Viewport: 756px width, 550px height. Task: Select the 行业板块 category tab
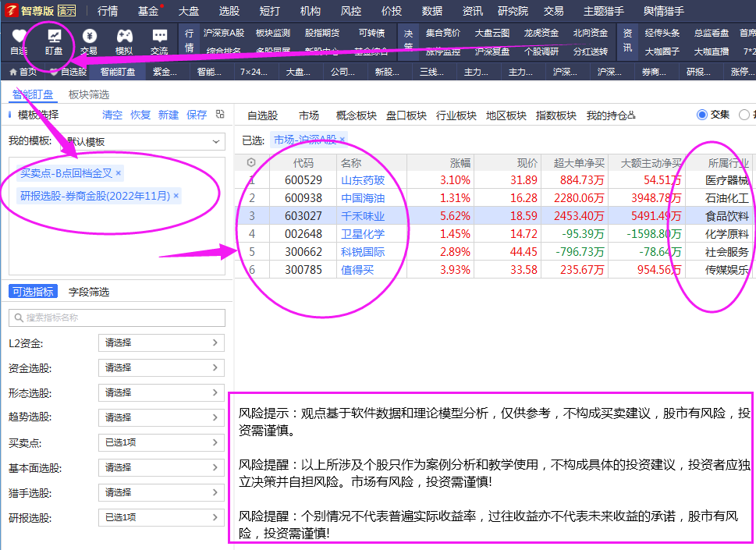pos(456,115)
